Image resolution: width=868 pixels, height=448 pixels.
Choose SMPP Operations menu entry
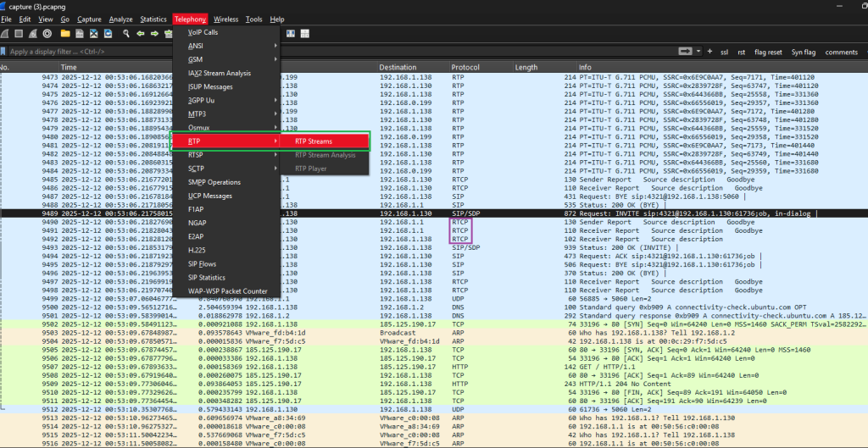tap(225, 182)
